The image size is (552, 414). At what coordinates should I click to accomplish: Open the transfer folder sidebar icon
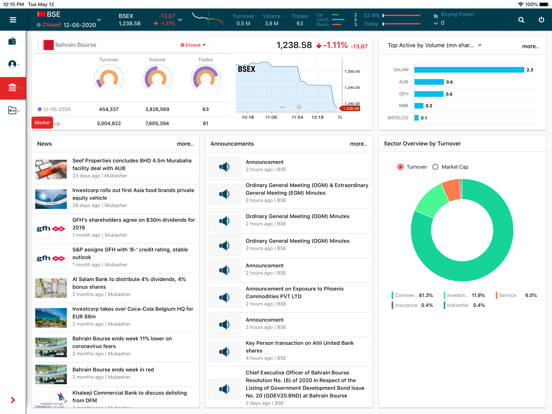point(12,111)
